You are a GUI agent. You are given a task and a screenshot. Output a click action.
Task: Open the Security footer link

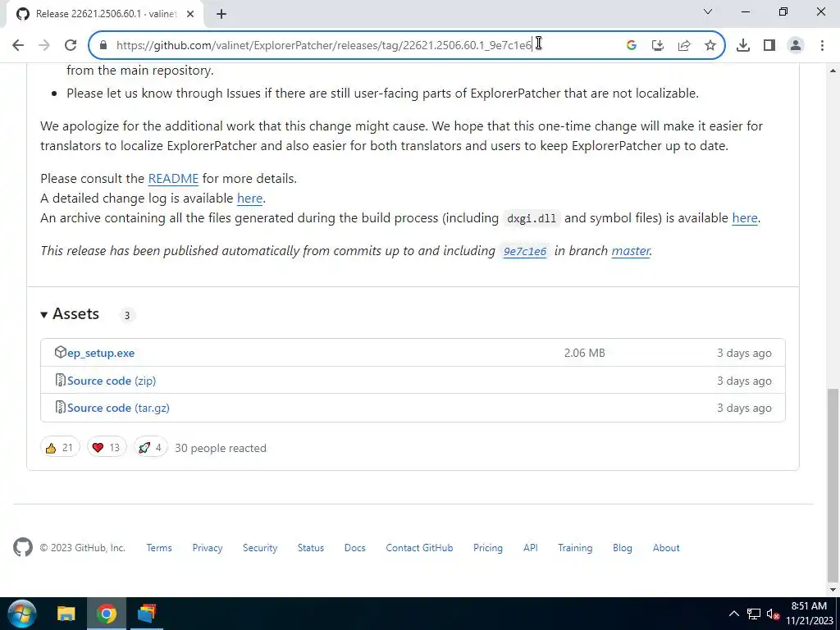pyautogui.click(x=260, y=548)
